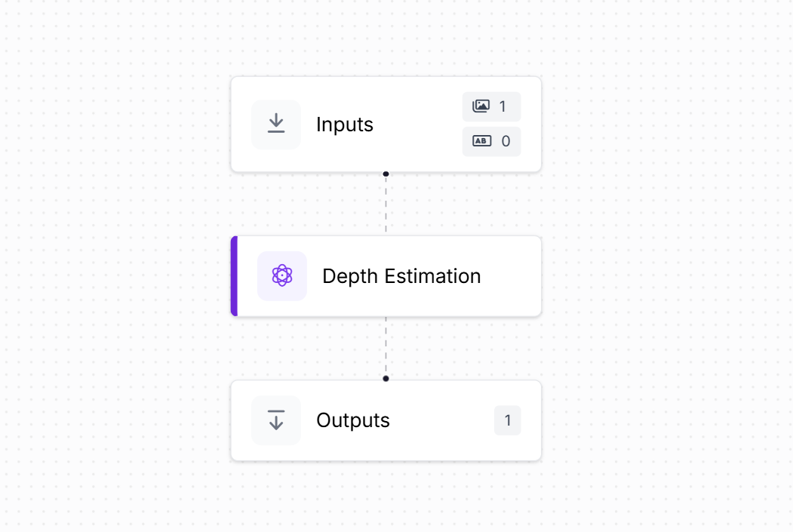The height and width of the screenshot is (532, 793).
Task: Click the bottom connection handle of Inputs
Action: (x=386, y=173)
